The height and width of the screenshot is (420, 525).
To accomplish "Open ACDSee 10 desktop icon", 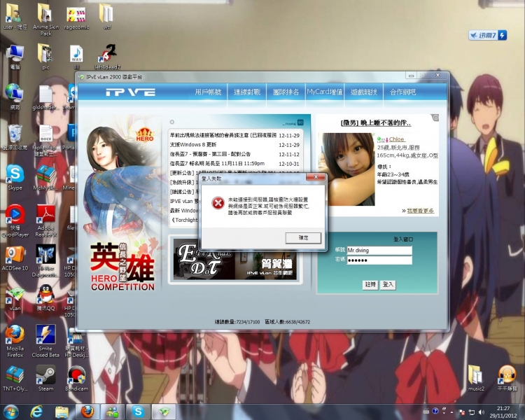I will click(x=15, y=258).
